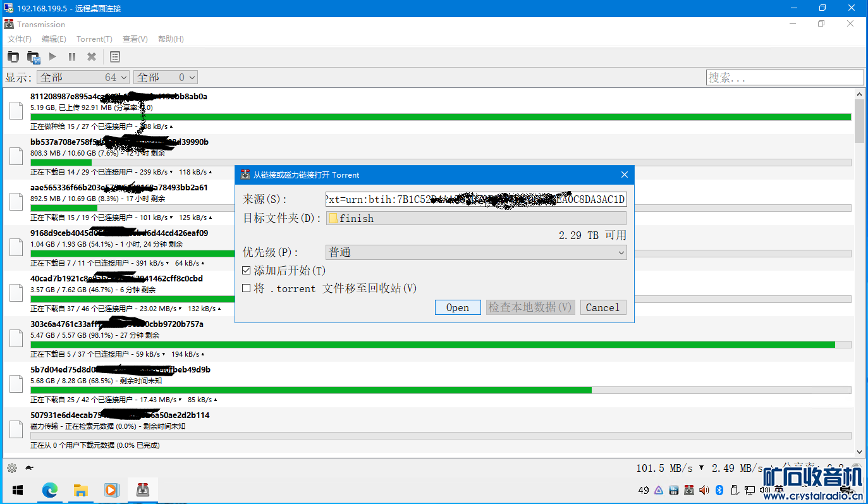
Task: Close the 从链接或磁力链接打开 Torrent dialog
Action: click(625, 175)
